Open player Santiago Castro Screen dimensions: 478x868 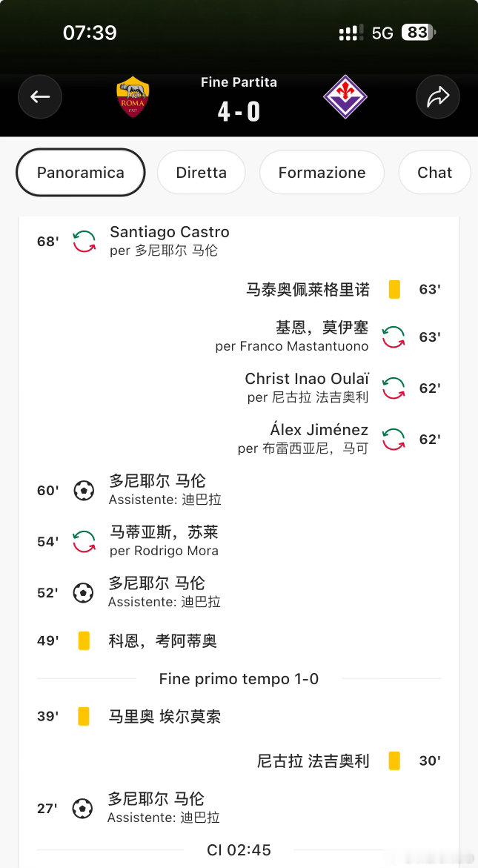[x=169, y=232]
